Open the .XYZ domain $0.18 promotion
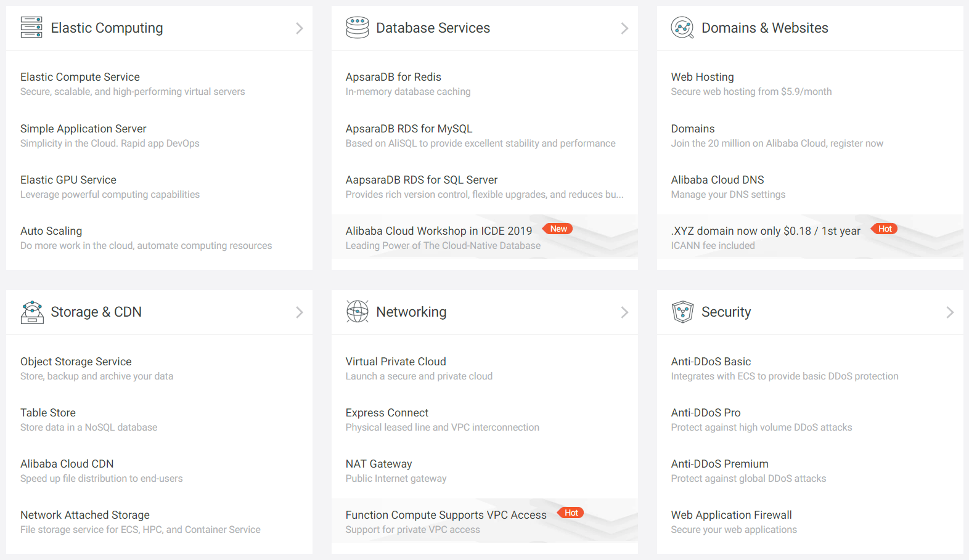Viewport: 969px width, 560px height. [x=766, y=231]
